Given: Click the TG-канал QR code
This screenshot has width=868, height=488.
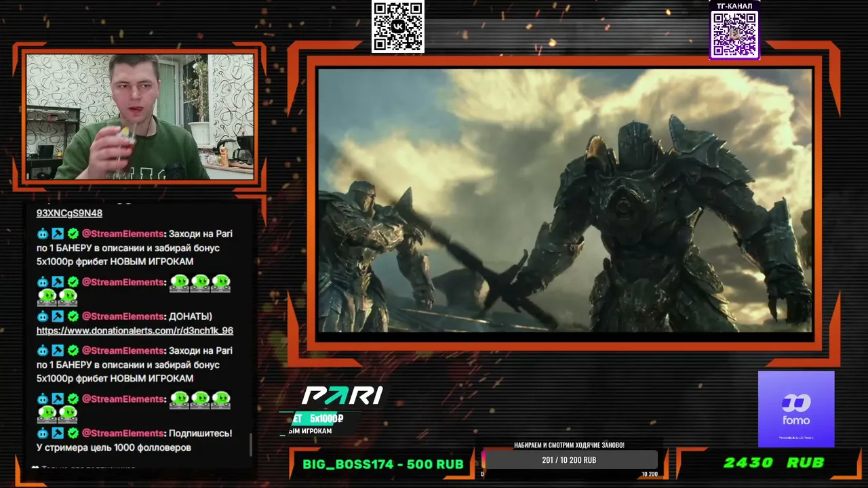Looking at the screenshot, I should (x=734, y=35).
